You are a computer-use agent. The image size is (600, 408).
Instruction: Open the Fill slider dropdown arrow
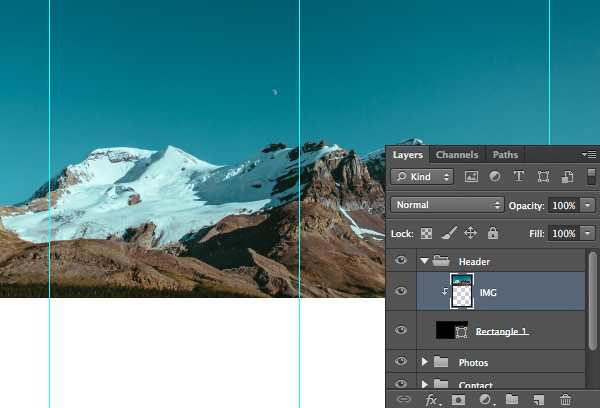click(x=587, y=233)
